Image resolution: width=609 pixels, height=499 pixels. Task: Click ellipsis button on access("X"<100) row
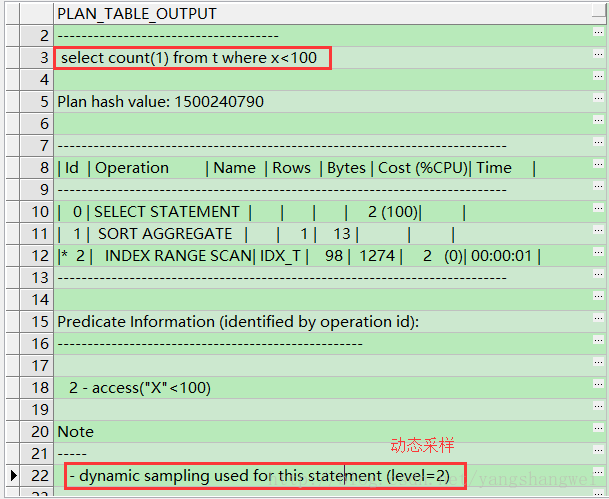tap(598, 388)
